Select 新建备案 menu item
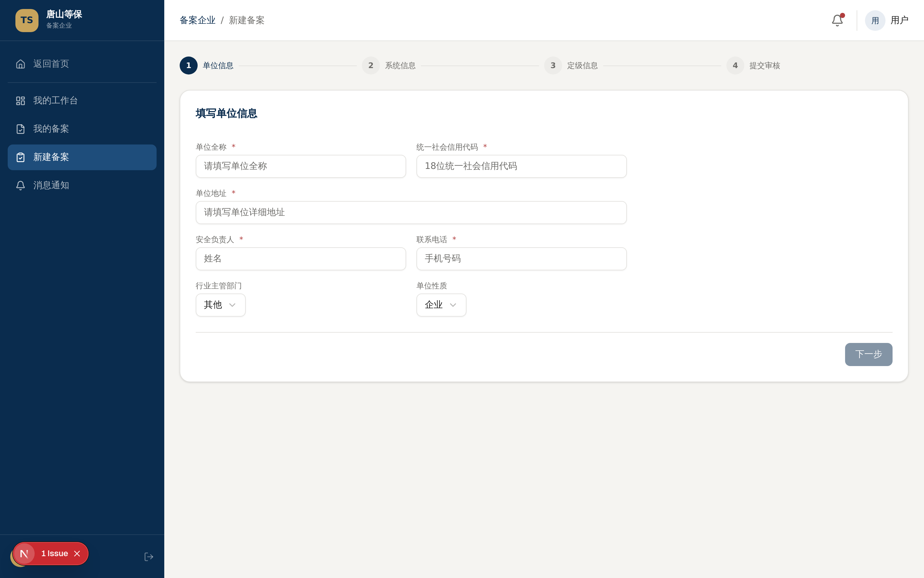Viewport: 924px width, 578px height. pyautogui.click(x=82, y=157)
